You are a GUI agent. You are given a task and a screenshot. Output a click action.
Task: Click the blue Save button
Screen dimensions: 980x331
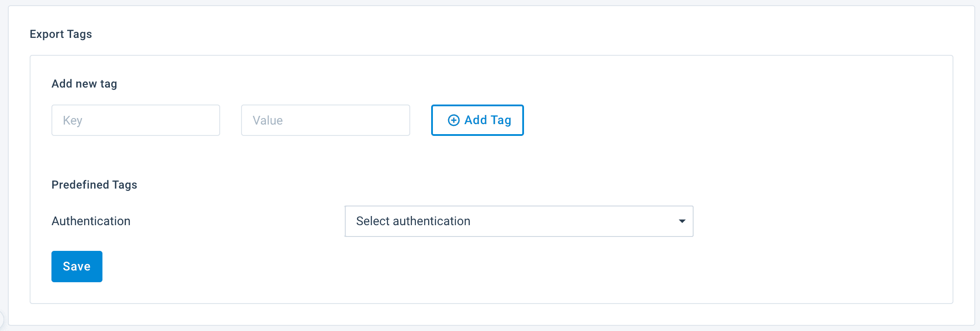click(x=77, y=267)
